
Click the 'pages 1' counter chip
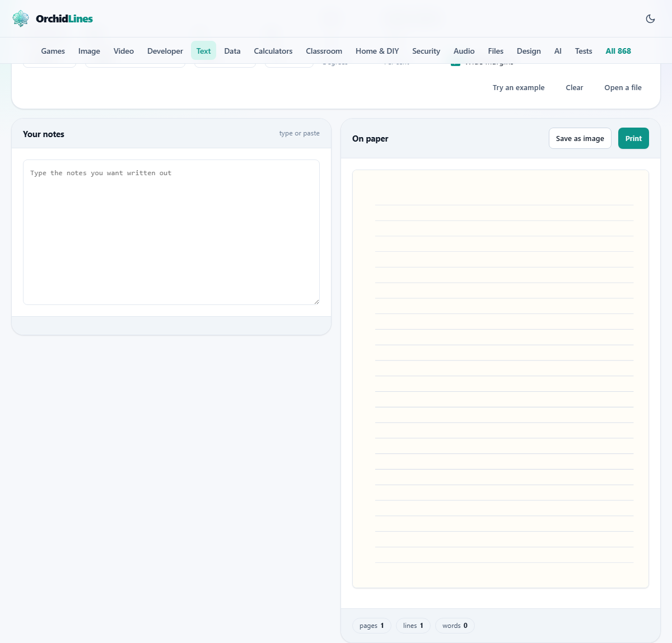(x=372, y=626)
